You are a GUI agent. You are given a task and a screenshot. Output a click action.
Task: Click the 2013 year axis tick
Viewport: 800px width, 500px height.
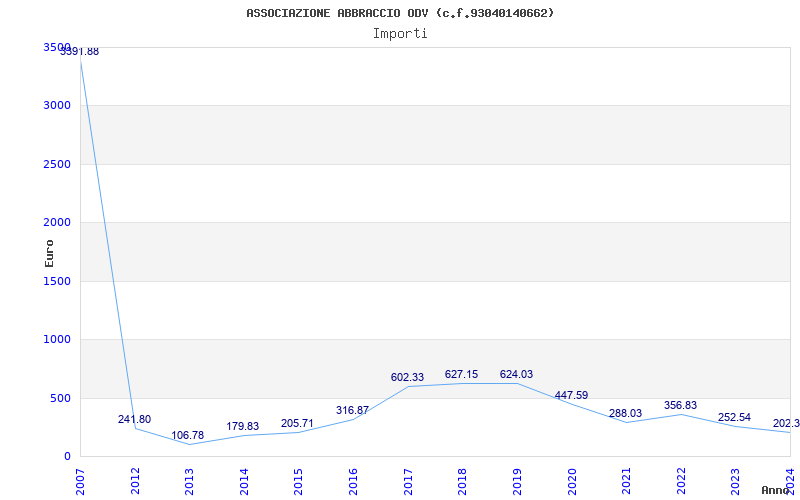point(189,482)
